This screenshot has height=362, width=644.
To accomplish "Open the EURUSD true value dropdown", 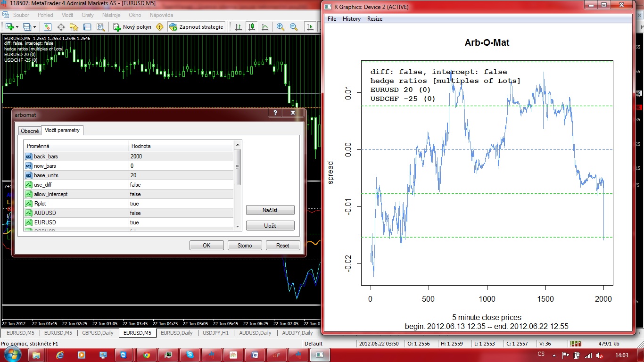I will [x=181, y=222].
